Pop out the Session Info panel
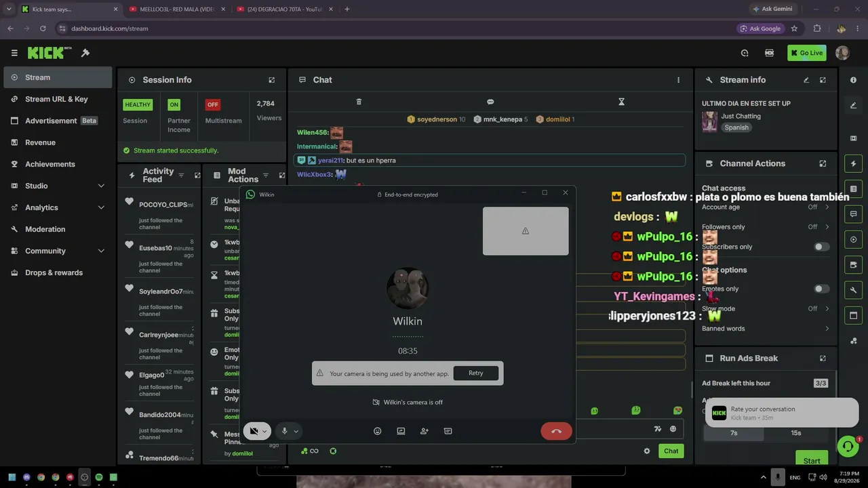 [272, 80]
